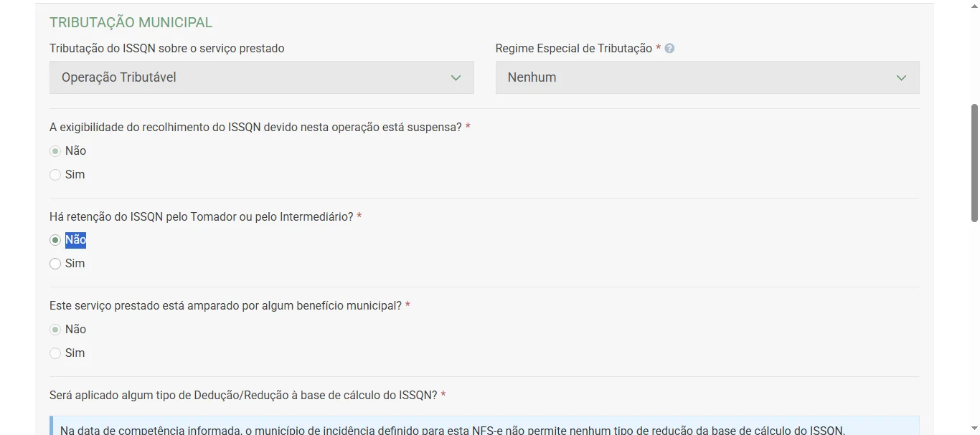Click the scrollbar up arrow
The width and height of the screenshot is (980, 435).
(x=974, y=6)
